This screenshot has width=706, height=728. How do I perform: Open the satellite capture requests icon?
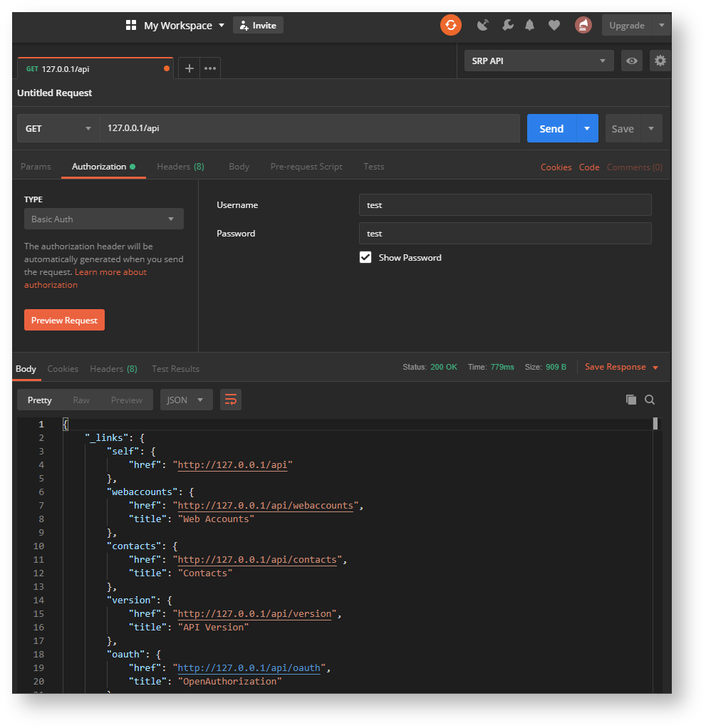click(x=483, y=26)
